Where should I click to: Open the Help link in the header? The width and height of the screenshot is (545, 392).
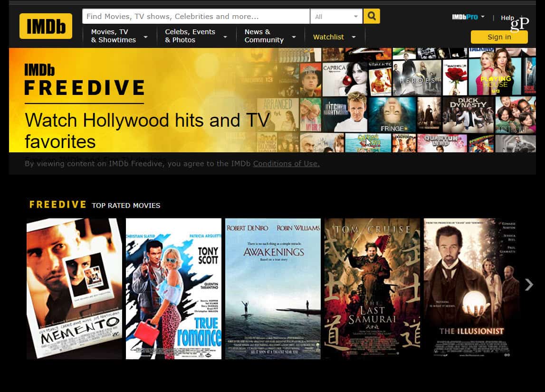click(x=507, y=18)
